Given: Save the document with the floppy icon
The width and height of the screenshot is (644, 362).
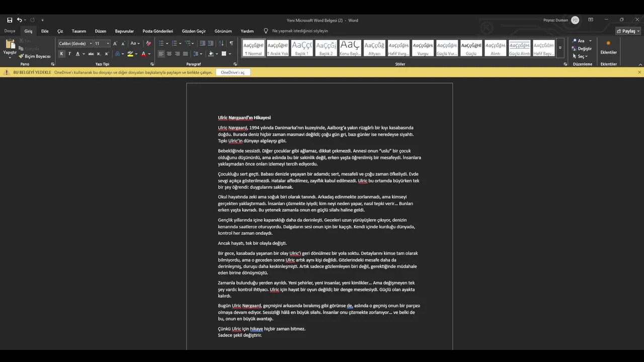Looking at the screenshot, I should tap(10, 20).
